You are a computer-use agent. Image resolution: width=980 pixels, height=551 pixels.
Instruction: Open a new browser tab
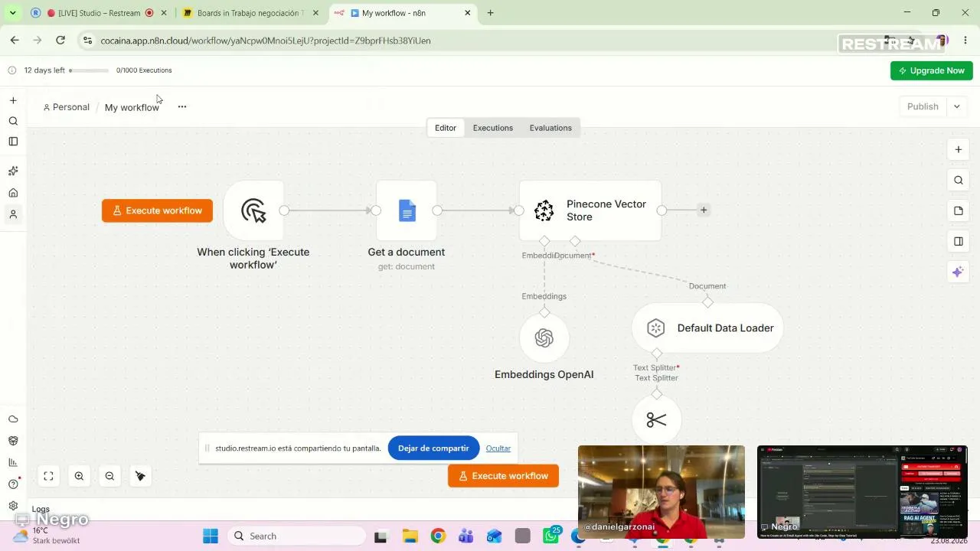(x=491, y=13)
